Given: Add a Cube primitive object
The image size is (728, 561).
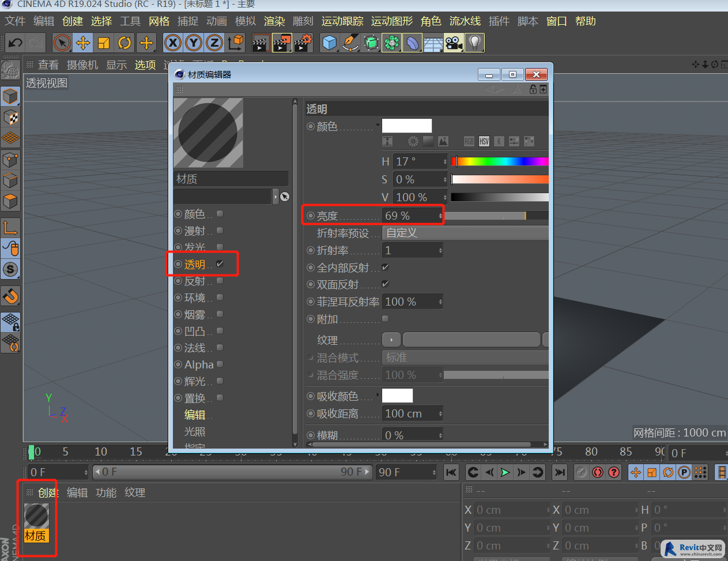Looking at the screenshot, I should pyautogui.click(x=330, y=43).
